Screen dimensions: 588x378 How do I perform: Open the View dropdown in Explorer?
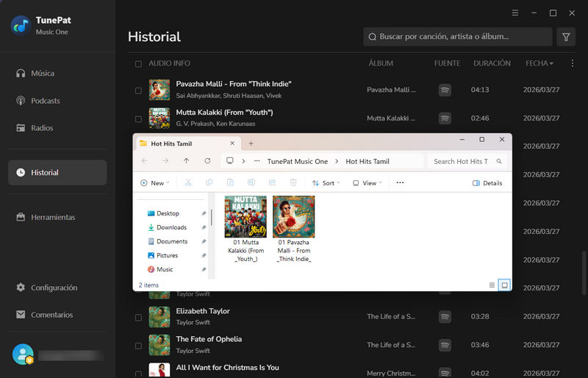pos(367,183)
